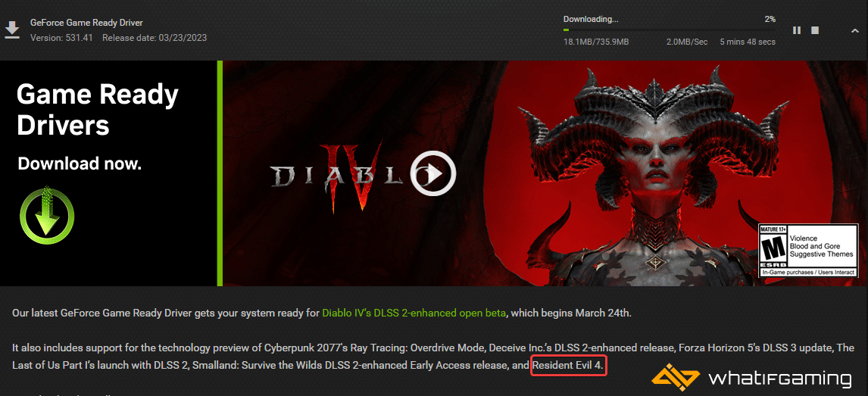
Task: Click the Download now text
Action: (80, 164)
